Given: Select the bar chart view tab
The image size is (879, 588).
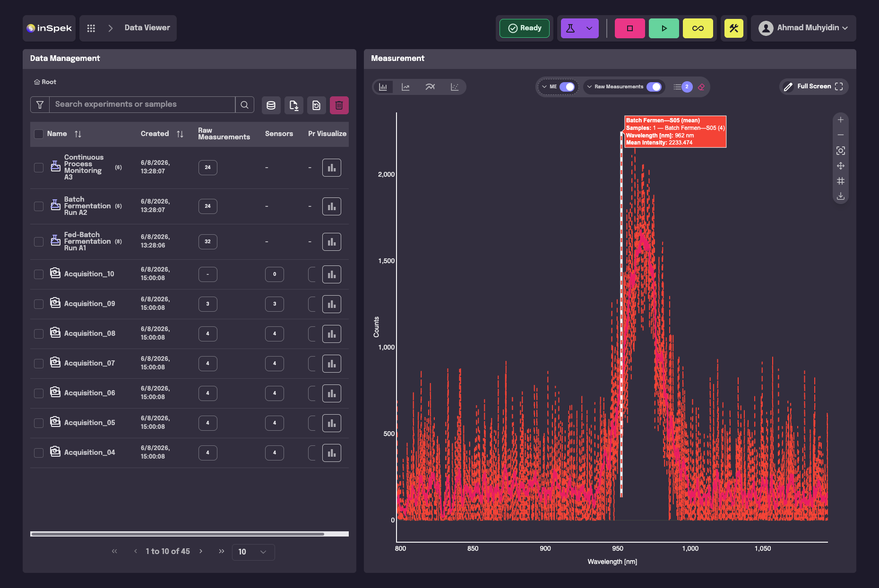Looking at the screenshot, I should (383, 87).
